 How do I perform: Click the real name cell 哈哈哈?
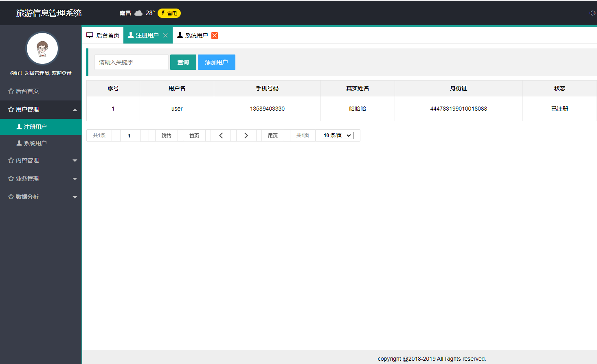(358, 109)
